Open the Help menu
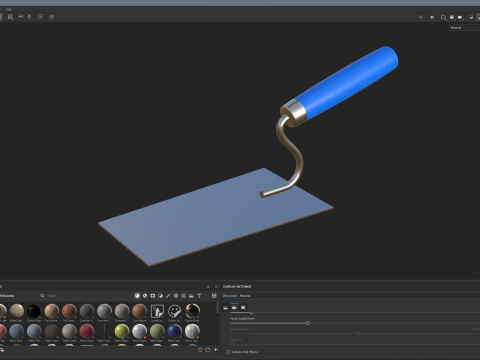This screenshot has width=480, height=360. [x=9, y=9]
